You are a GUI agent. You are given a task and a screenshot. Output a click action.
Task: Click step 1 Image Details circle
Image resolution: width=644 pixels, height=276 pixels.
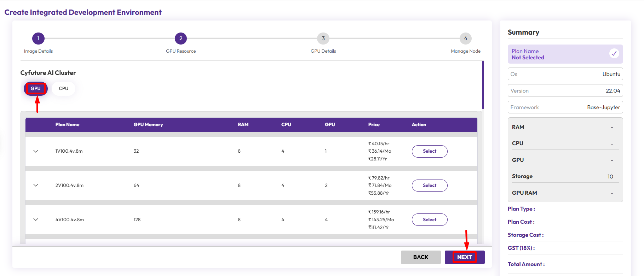38,39
